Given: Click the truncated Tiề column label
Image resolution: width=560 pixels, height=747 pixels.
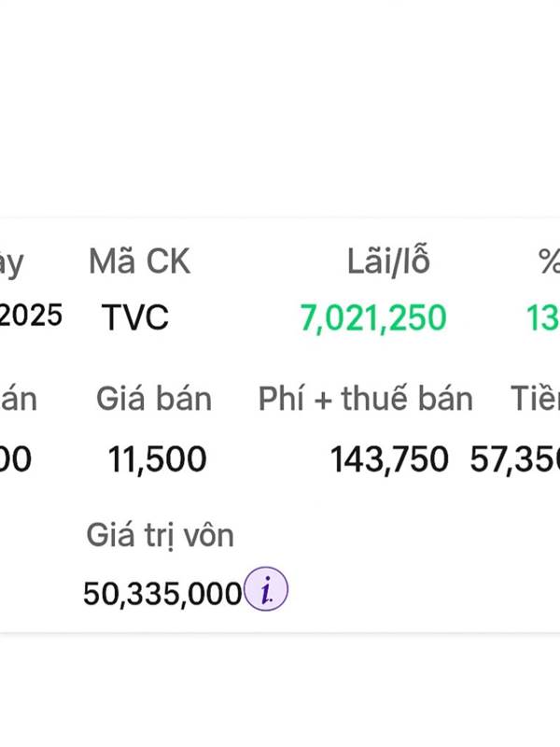Looking at the screenshot, I should [534, 400].
